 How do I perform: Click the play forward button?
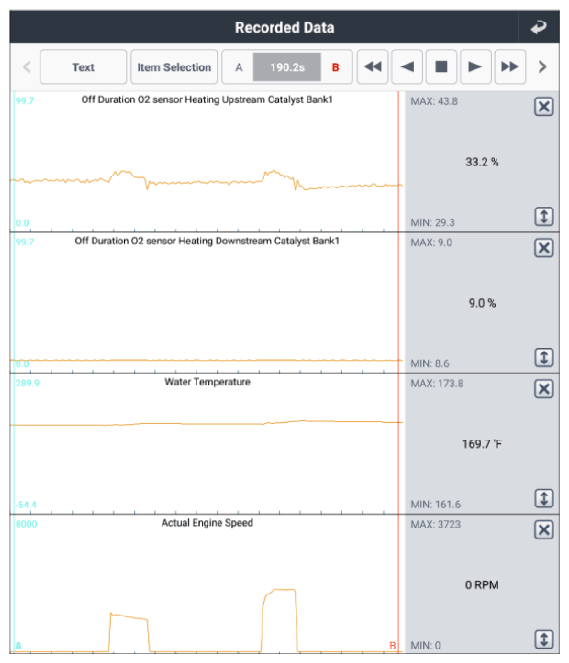(476, 67)
